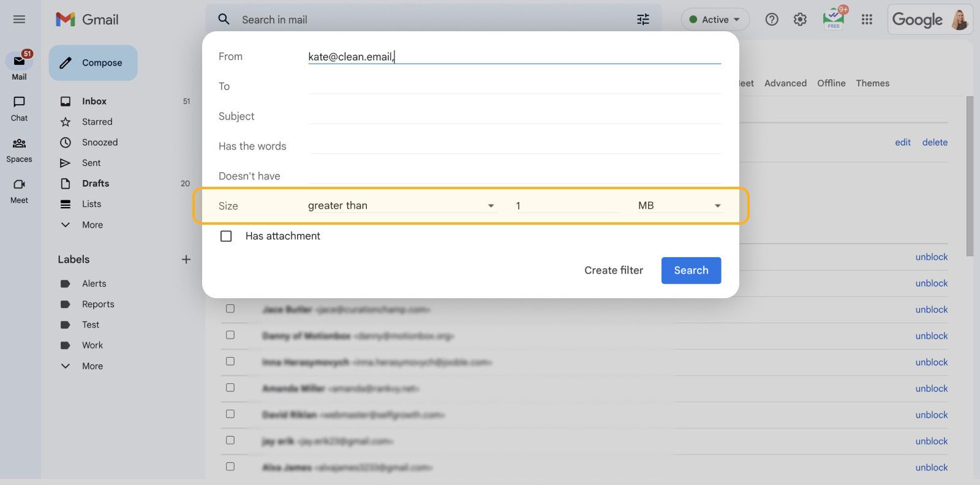Open Meet in the side rail
The image size is (980, 485).
tap(19, 191)
